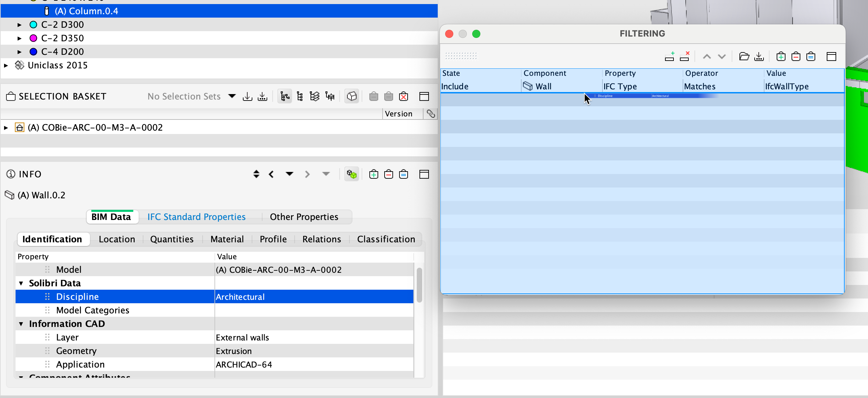This screenshot has height=398, width=868.
Task: Switch to IFC Standard Properties tab
Action: (196, 217)
